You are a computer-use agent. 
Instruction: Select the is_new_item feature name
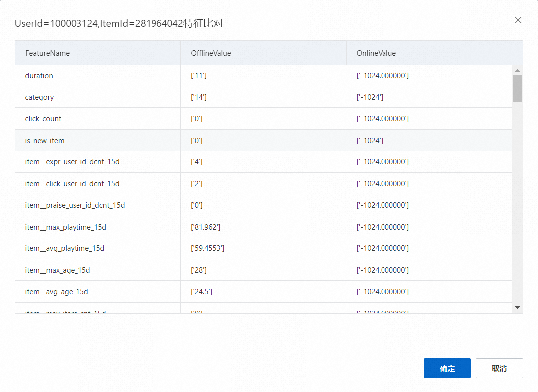pos(45,141)
